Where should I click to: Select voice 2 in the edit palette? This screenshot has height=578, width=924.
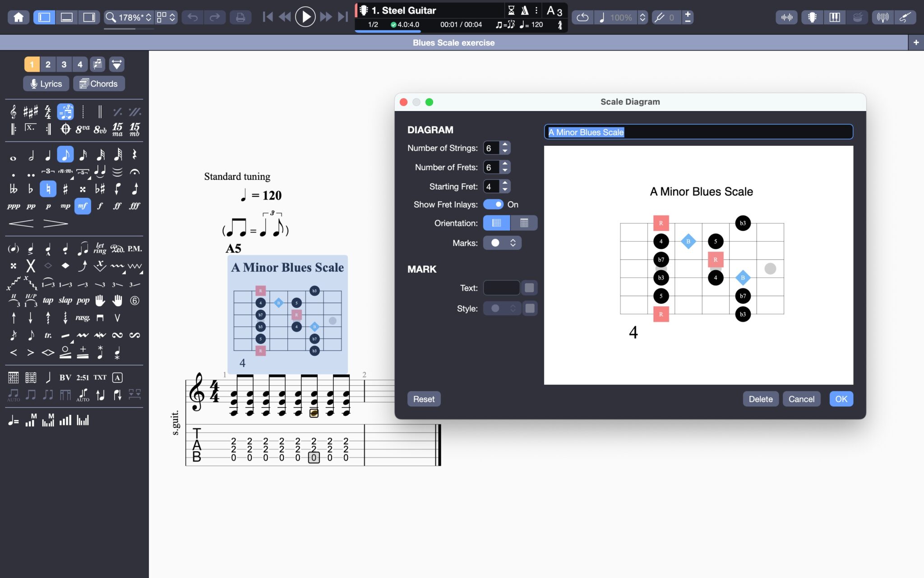pyautogui.click(x=48, y=64)
